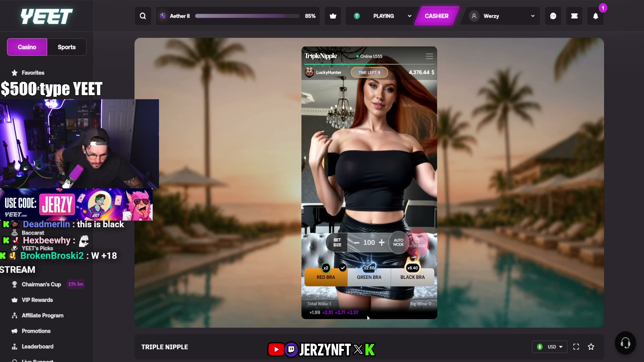Select the Green Bra bet option
Image resolution: width=644 pixels, height=362 pixels.
(369, 277)
